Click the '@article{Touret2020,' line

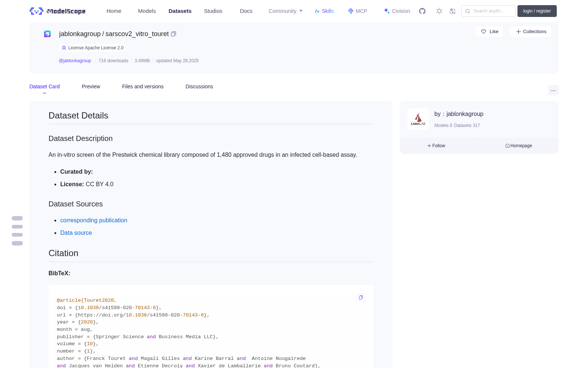[x=87, y=300]
